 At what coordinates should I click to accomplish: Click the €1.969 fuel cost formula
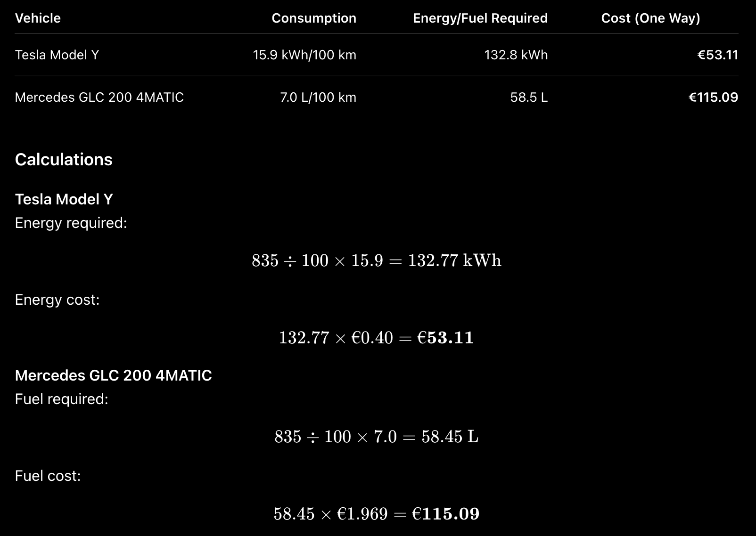point(377,514)
